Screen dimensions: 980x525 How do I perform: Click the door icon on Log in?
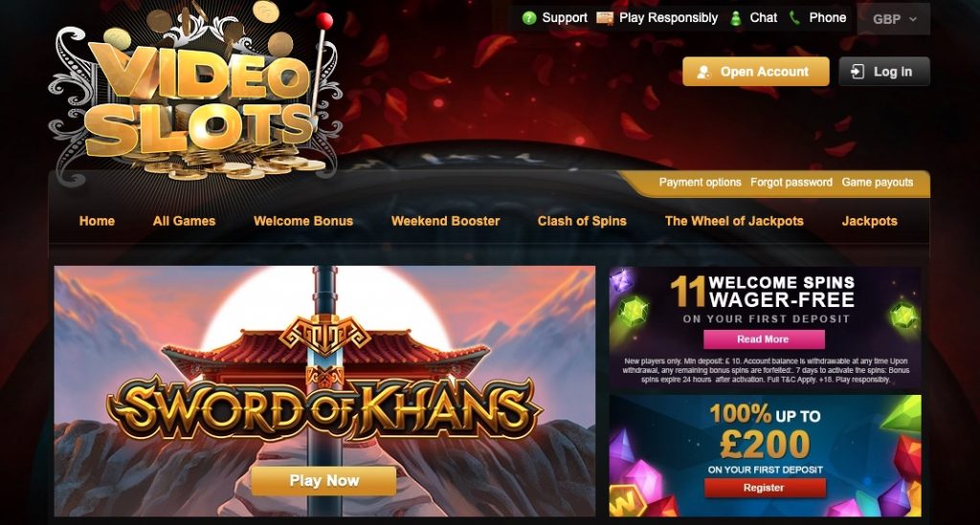[857, 72]
